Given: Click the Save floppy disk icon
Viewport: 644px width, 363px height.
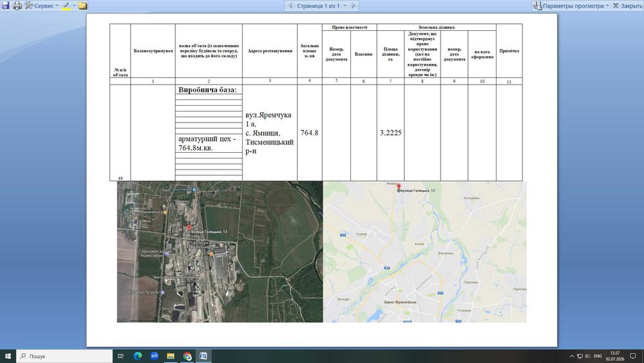Looking at the screenshot, I should point(5,5).
